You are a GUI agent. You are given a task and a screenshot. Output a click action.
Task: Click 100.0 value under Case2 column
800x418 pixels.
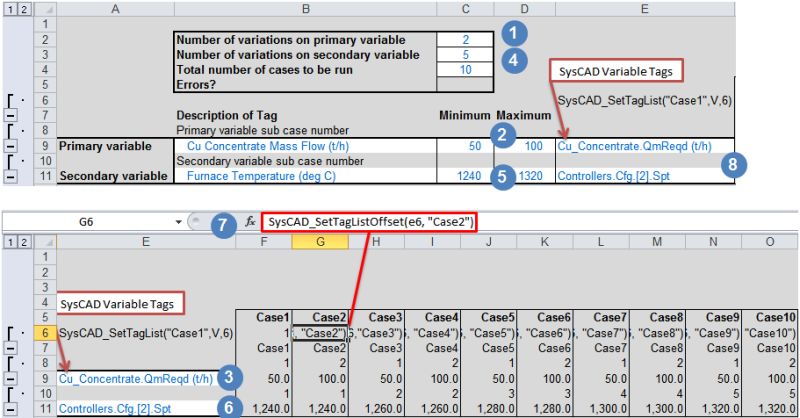pos(320,379)
